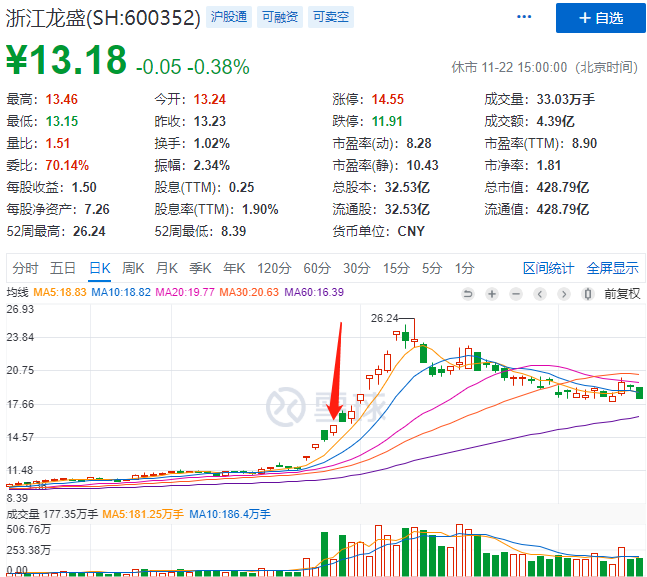Click the 最高 value 13.46
The image size is (647, 577).
tap(61, 99)
